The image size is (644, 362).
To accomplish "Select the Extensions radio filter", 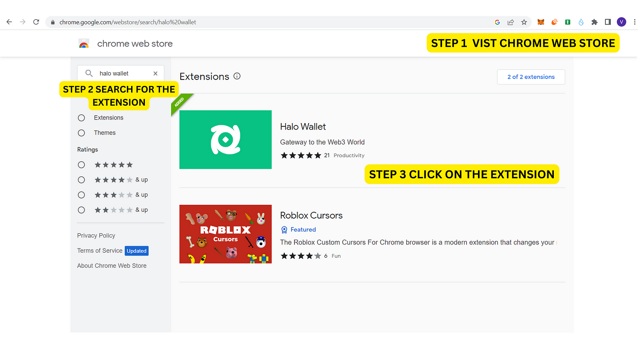I will coord(81,118).
